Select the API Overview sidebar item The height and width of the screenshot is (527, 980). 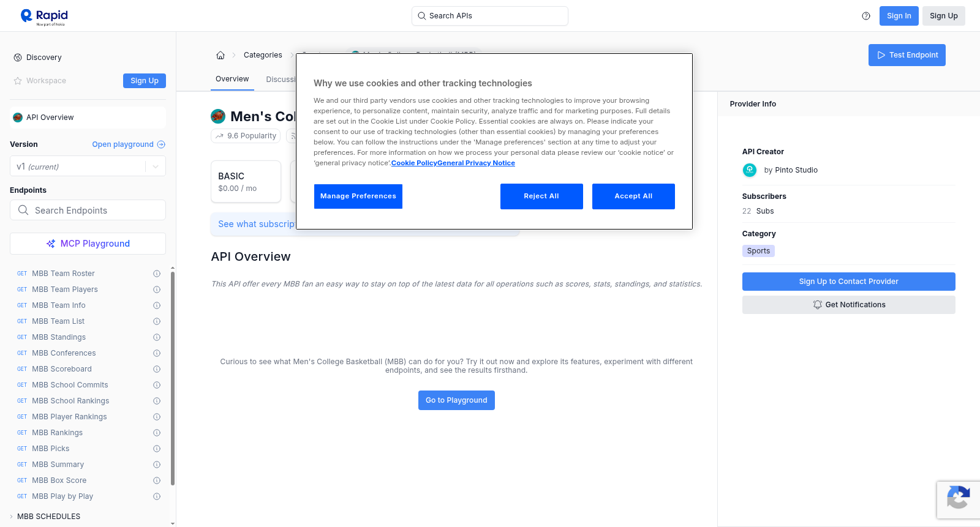point(88,118)
